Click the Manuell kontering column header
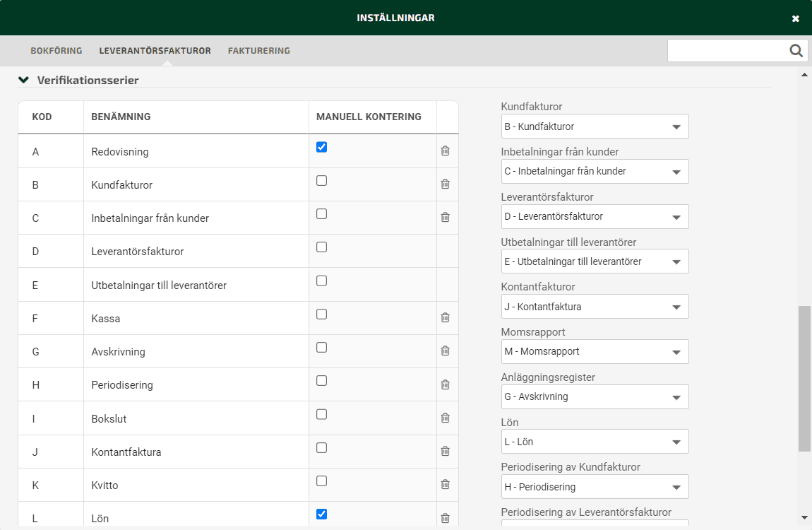This screenshot has height=530, width=812. click(x=373, y=117)
